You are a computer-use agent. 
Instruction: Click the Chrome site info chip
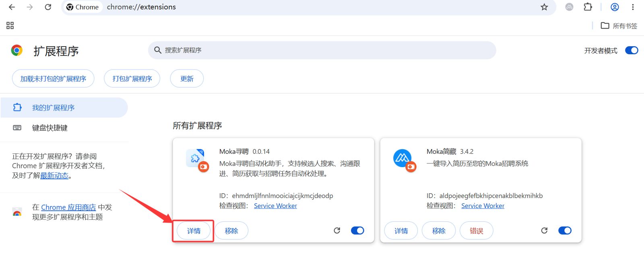point(83,7)
